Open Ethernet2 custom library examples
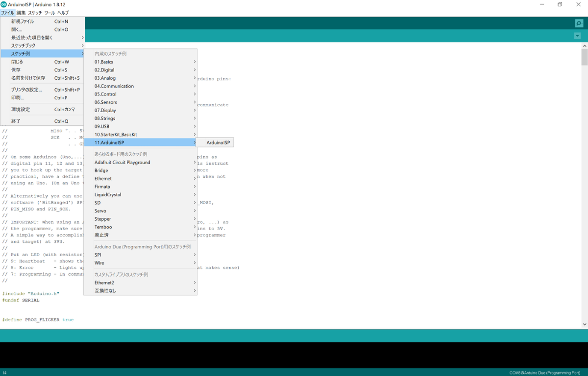588x376 pixels. [x=141, y=283]
